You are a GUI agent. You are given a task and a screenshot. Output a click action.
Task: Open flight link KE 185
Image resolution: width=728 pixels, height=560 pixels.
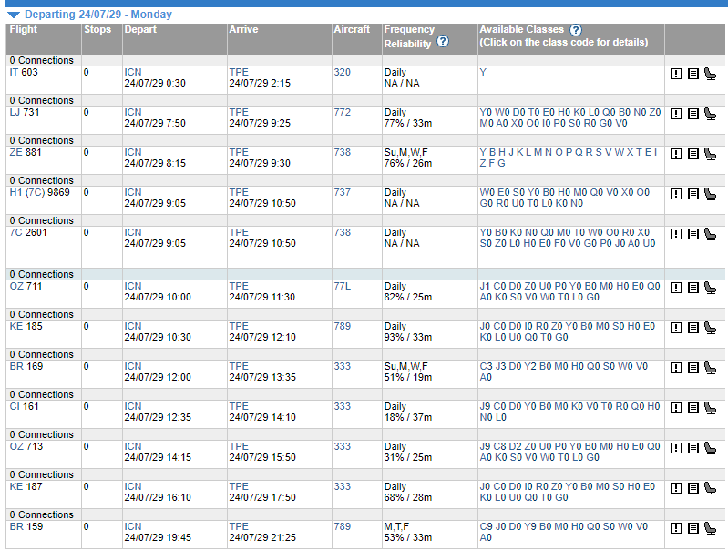click(x=26, y=326)
